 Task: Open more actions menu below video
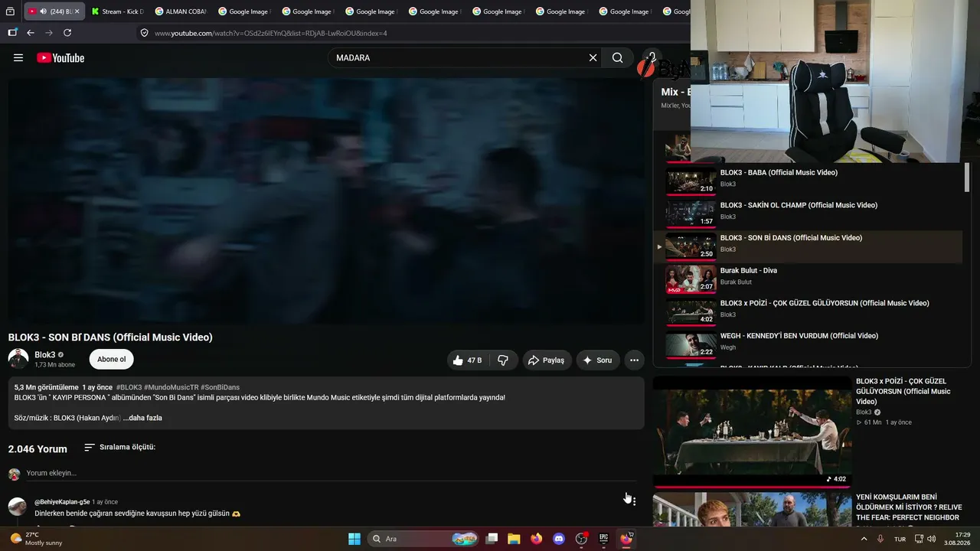tap(634, 360)
